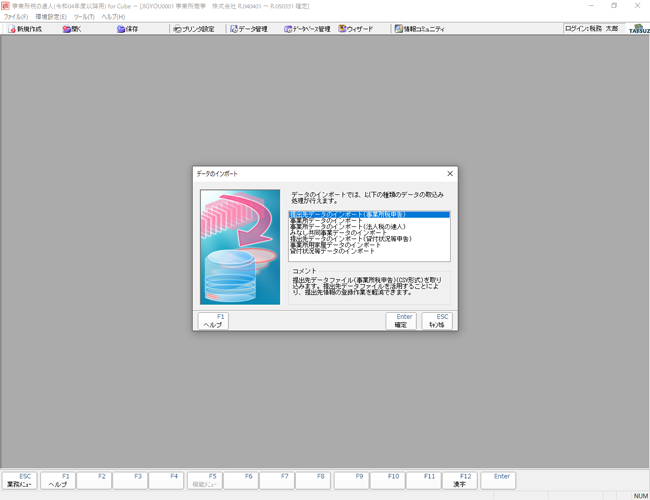Launch ウィザード from the toolbar
This screenshot has width=650, height=500.
tap(356, 29)
